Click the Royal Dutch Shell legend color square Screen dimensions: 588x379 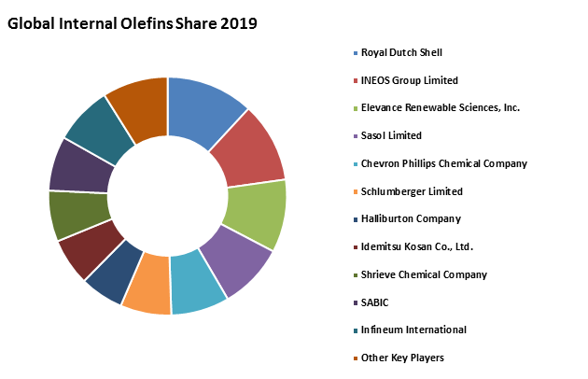[x=355, y=52]
